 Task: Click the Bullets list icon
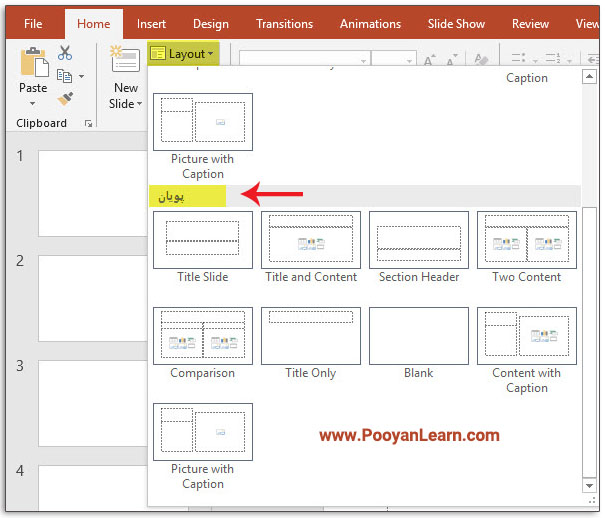(518, 58)
